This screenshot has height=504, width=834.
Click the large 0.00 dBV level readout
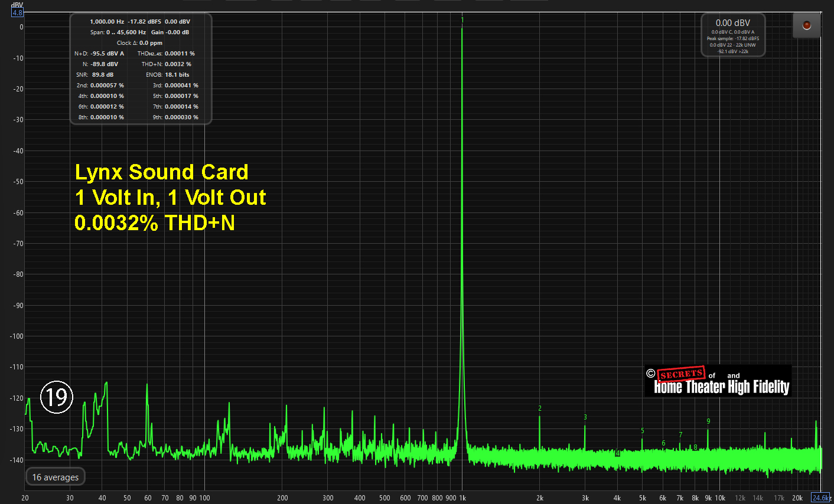click(732, 23)
